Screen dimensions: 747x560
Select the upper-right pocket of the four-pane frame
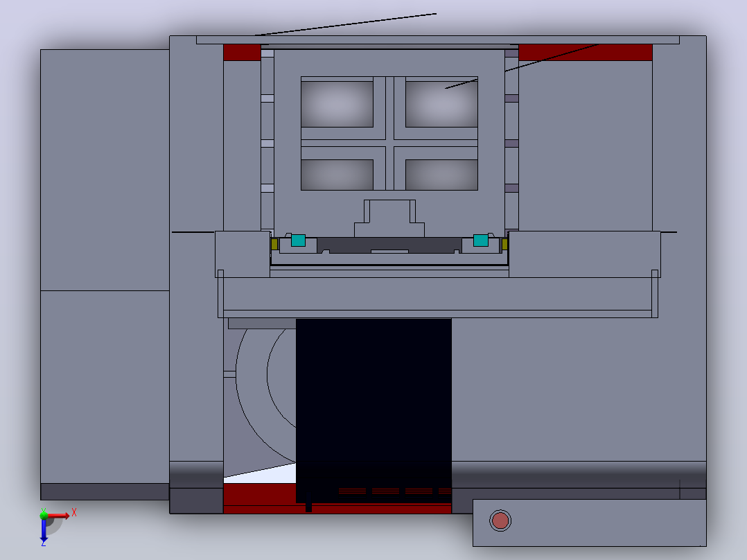[441, 104]
